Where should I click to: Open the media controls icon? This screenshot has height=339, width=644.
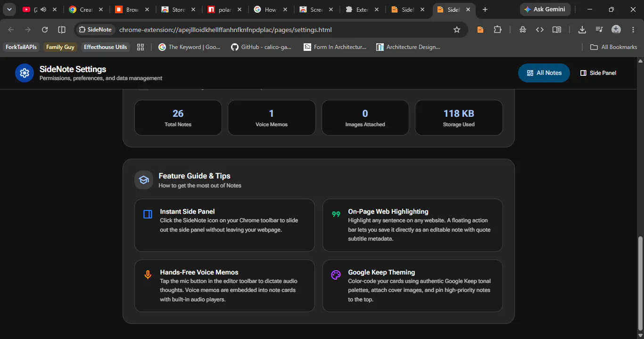[599, 30]
